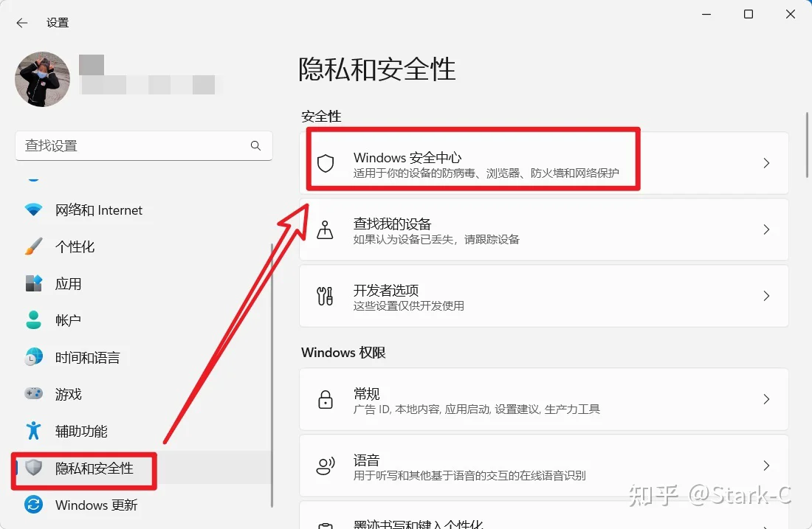
Task: Click the 语音 speech icon
Action: click(x=326, y=466)
